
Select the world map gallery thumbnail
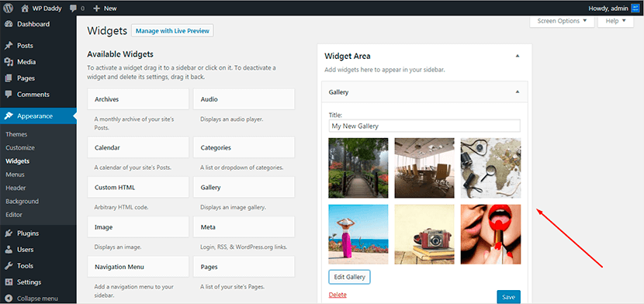click(490, 168)
